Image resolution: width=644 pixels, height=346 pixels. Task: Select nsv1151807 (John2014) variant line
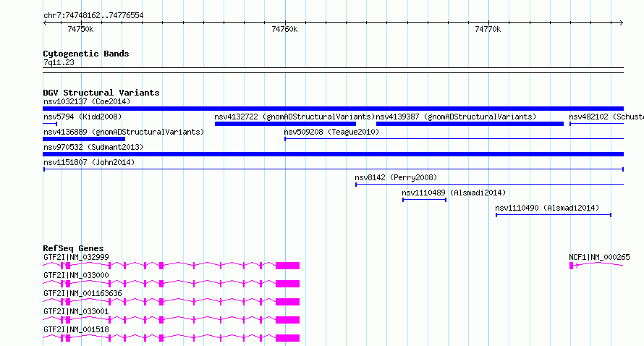333,169
